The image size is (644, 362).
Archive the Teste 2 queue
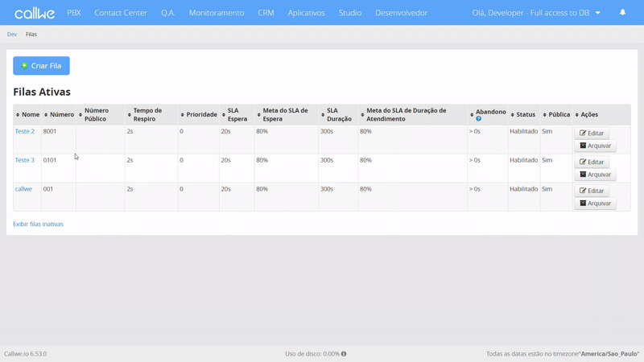point(595,146)
